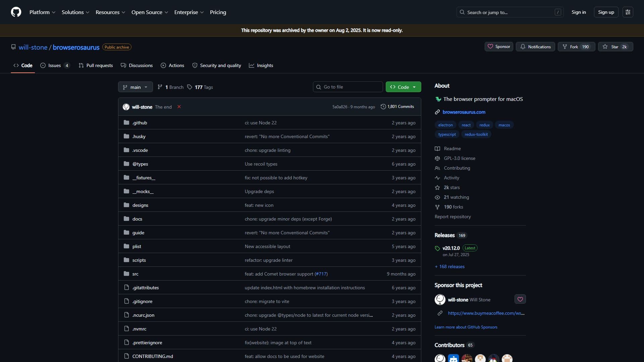Viewport: 644px width, 362px height.
Task: Open the Issues tab
Action: (x=55, y=65)
